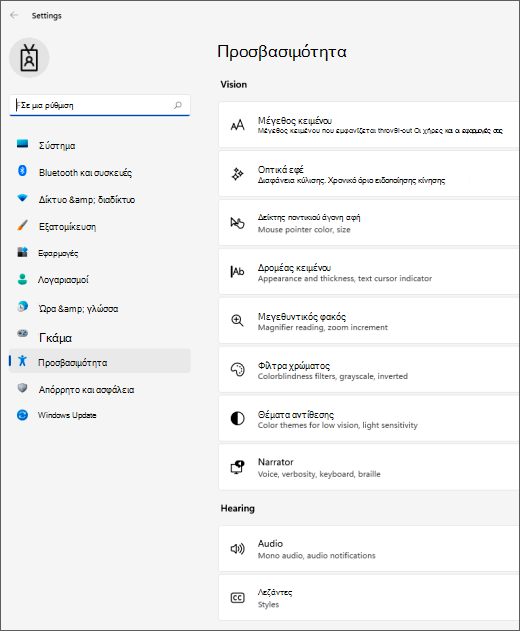Open Φίλτρα χρώματος setting
520x631 pixels.
(x=368, y=369)
